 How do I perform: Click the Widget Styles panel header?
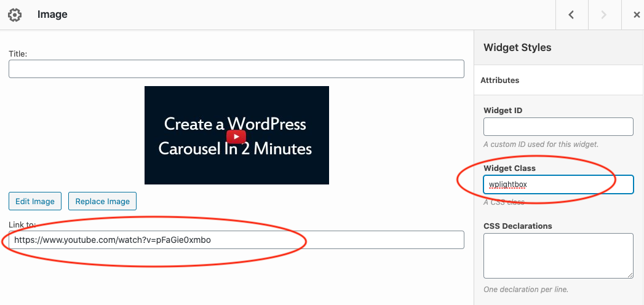[517, 47]
